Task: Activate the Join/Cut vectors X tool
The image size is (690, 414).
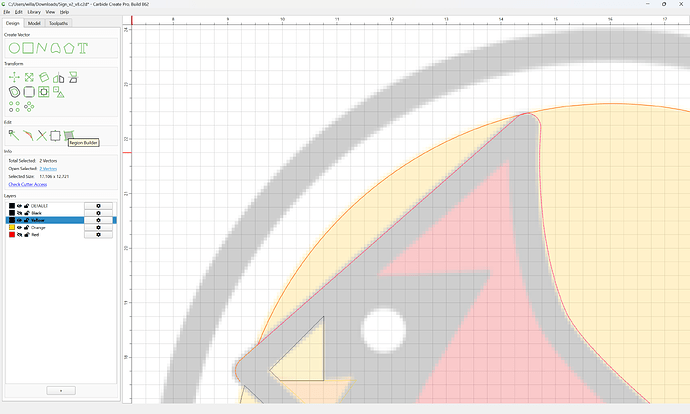Action: pos(42,136)
